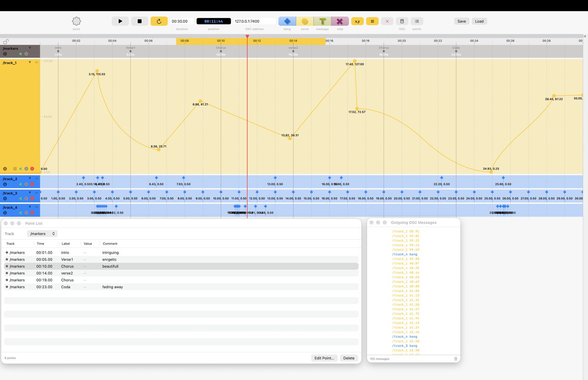Select curve point 3.15, 115.55

pos(97,71)
